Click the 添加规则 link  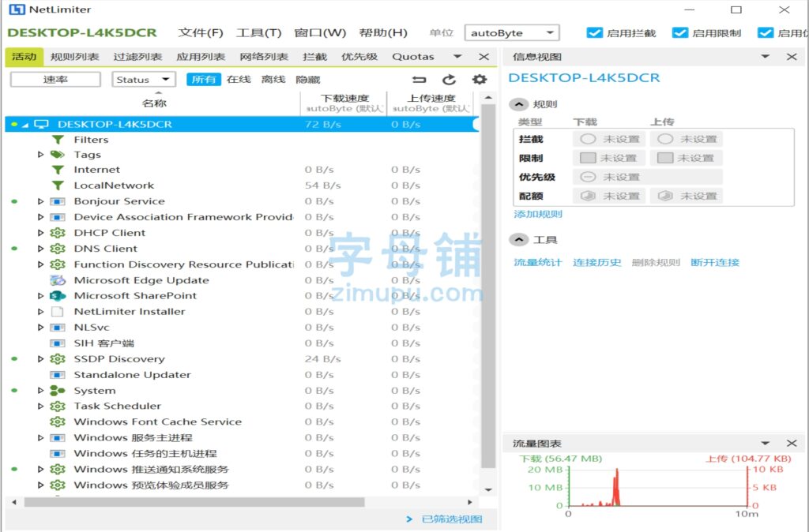tap(537, 214)
